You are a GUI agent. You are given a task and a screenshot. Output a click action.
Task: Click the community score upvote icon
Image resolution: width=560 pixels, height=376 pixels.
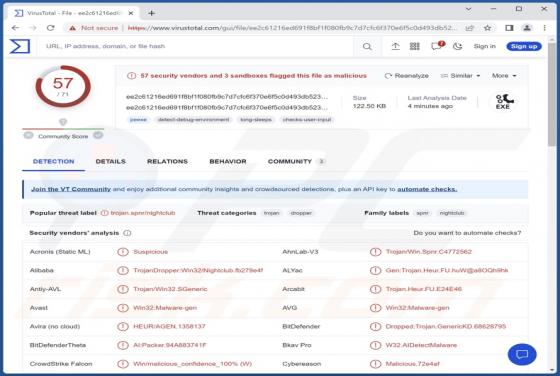coord(98,135)
